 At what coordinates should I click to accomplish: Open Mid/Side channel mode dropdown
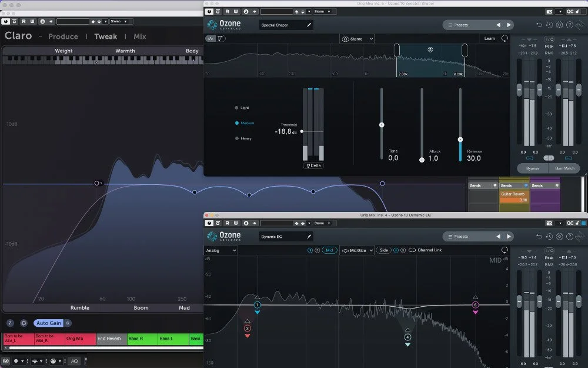(x=358, y=250)
